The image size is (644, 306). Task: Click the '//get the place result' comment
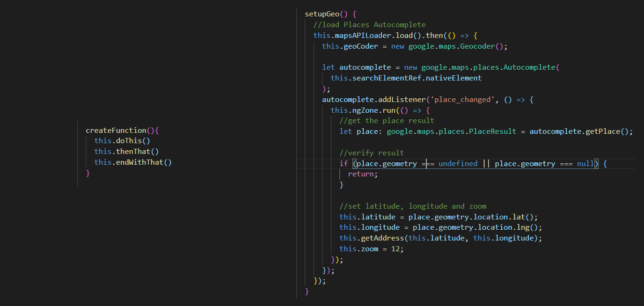pyautogui.click(x=387, y=121)
